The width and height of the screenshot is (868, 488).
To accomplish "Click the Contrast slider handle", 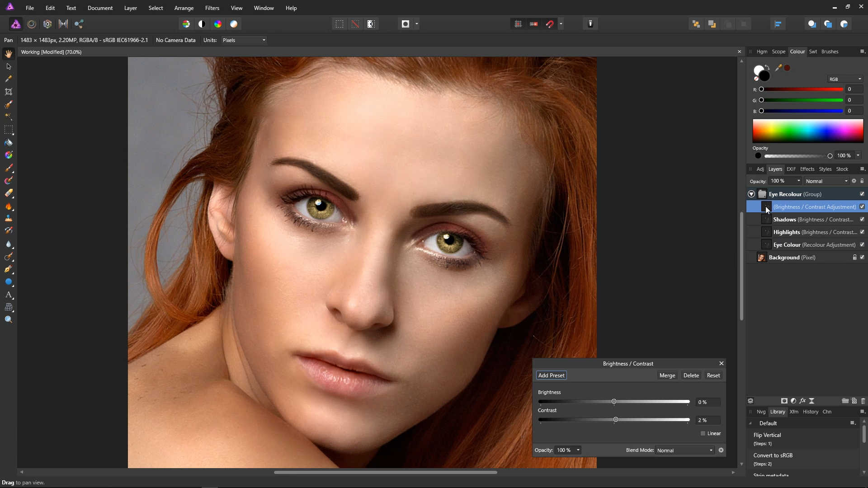I will 616,420.
